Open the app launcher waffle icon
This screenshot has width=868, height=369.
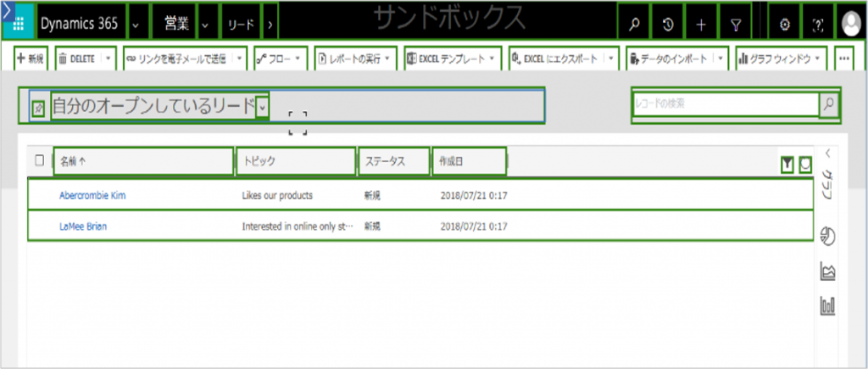[x=17, y=24]
